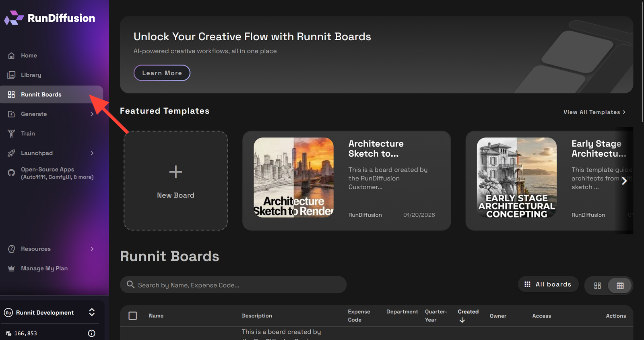Switch to card grid view
The width and height of the screenshot is (644, 340).
(597, 286)
